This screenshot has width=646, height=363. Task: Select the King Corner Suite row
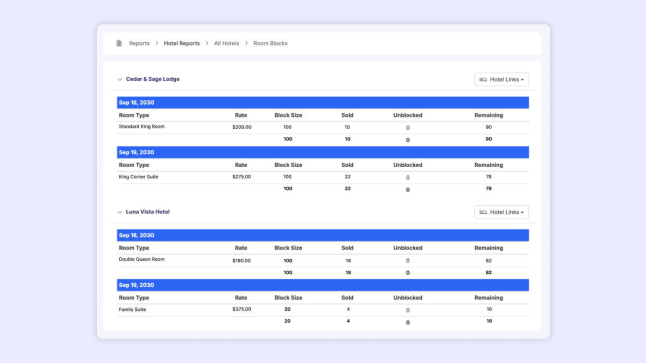tap(323, 177)
